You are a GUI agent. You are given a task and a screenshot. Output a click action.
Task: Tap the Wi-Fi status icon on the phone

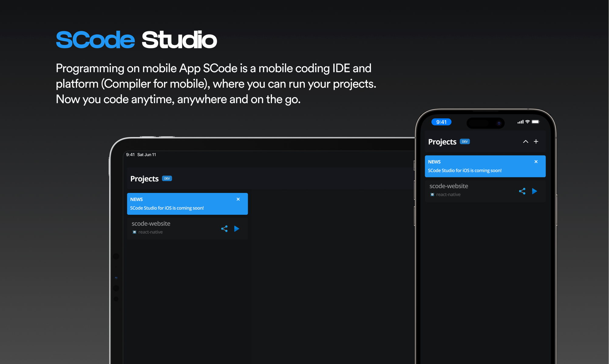528,122
